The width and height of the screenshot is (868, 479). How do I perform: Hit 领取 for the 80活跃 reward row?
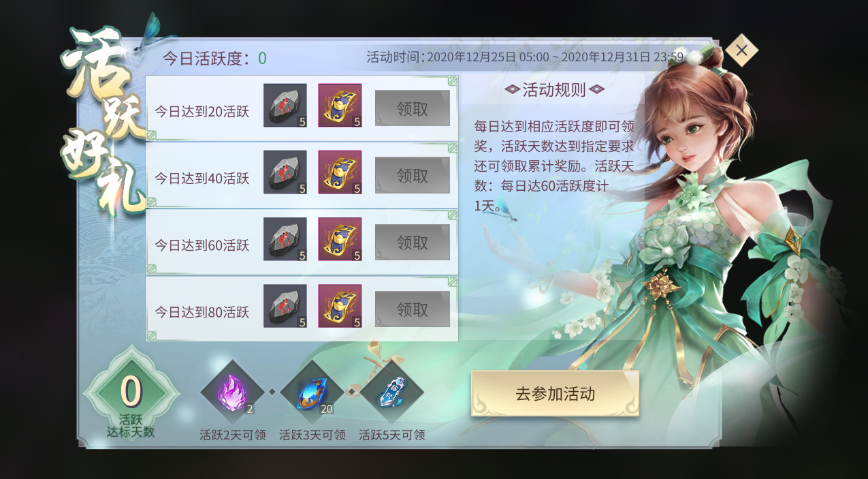[413, 309]
